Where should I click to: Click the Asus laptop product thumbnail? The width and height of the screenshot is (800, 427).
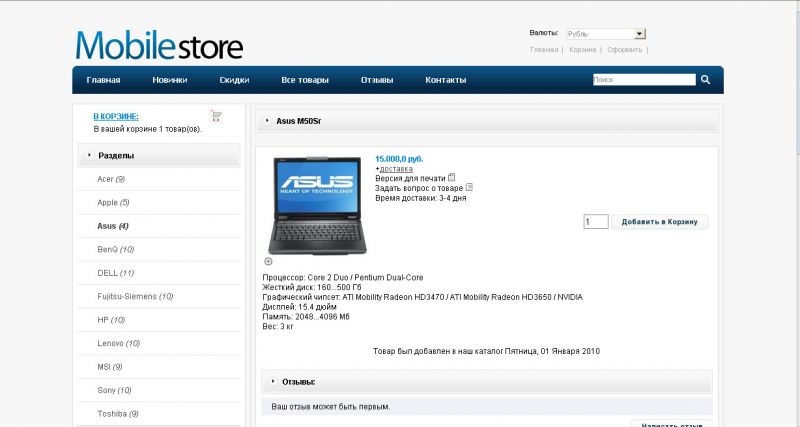point(317,206)
